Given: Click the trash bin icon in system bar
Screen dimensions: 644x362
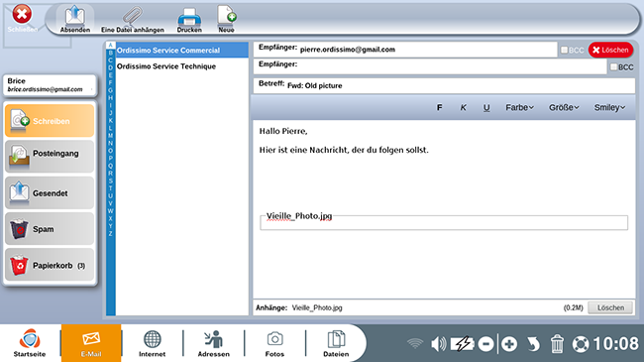Looking at the screenshot, I should (557, 344).
